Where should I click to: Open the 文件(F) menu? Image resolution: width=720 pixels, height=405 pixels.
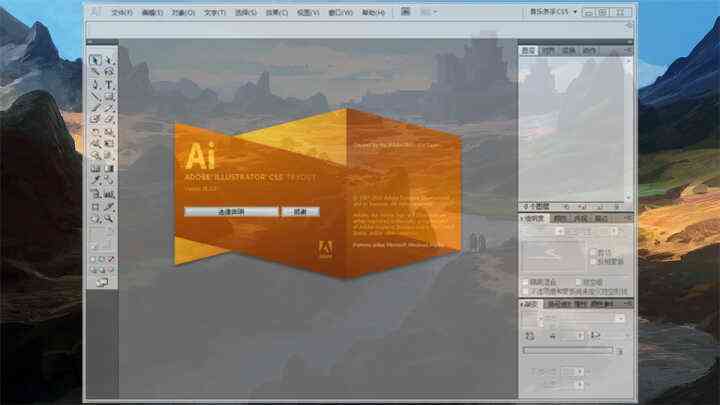point(122,12)
